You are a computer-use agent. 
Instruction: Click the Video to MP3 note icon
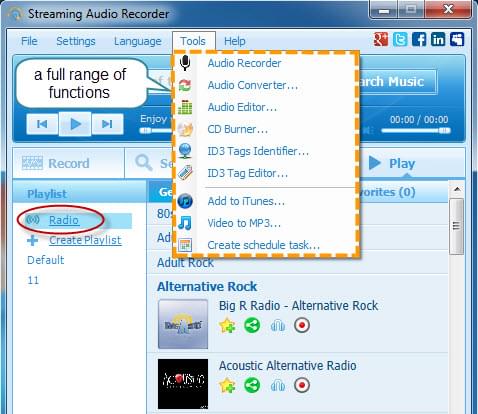(185, 223)
